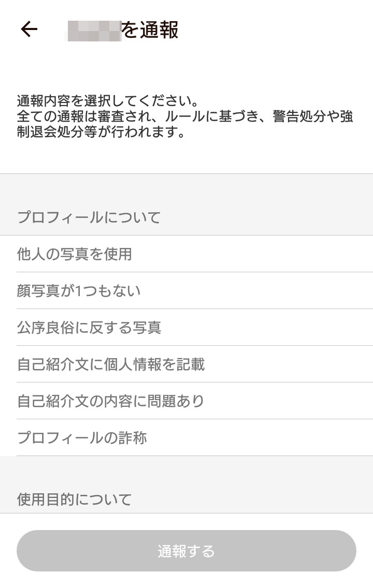Tap the gray spacer above 使用目的について
The height and width of the screenshot is (588, 373).
(187, 472)
